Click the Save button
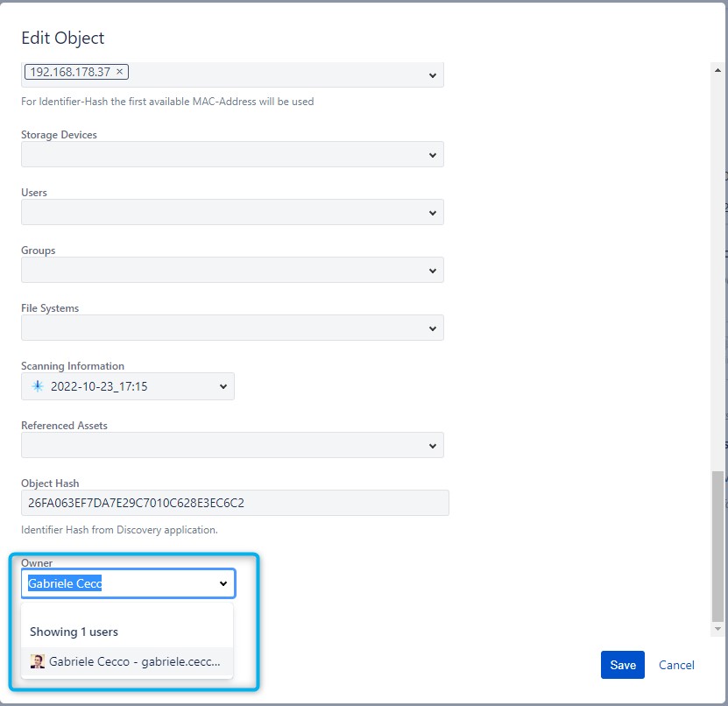The height and width of the screenshot is (706, 728). click(x=622, y=665)
